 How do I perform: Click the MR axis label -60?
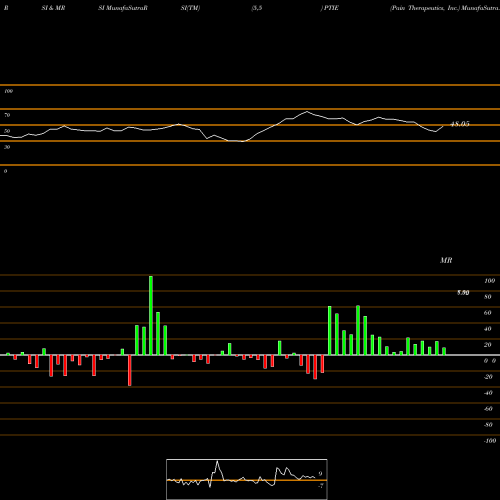coord(488,409)
